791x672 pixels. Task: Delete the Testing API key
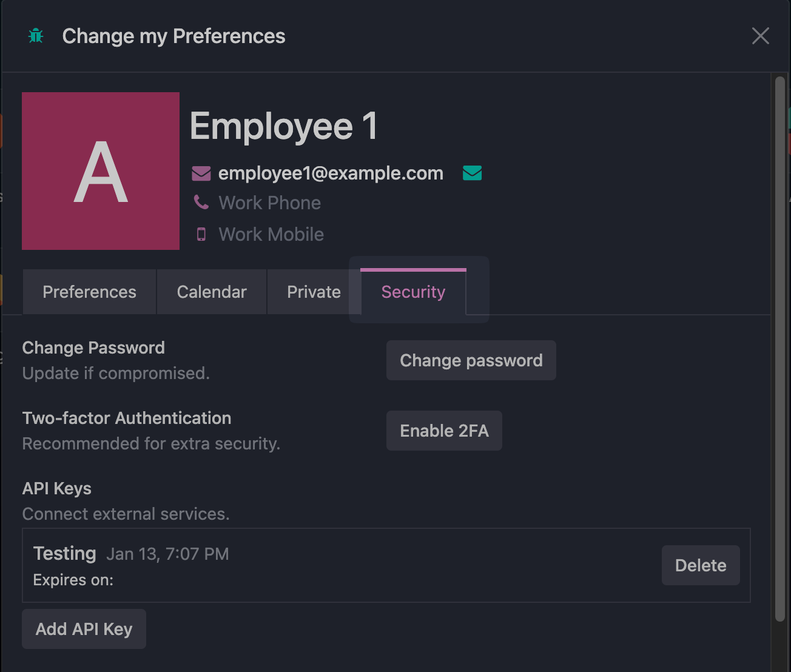700,565
